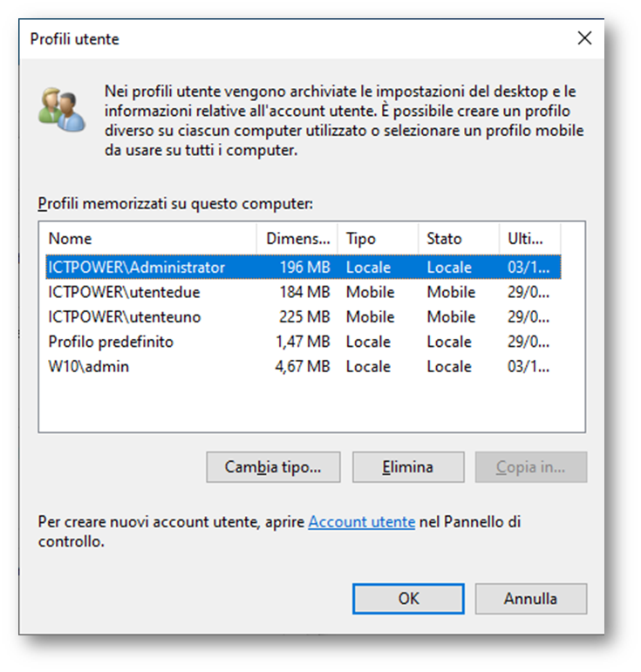This screenshot has height=672, width=641.
Task: Click the Mobile status of utentedue
Action: [451, 292]
